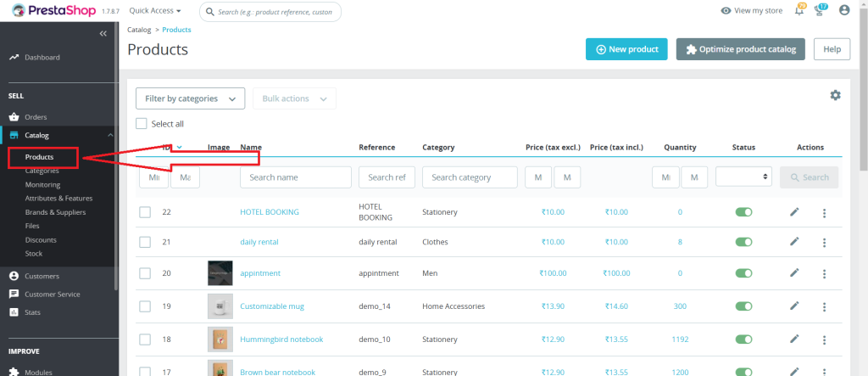This screenshot has height=376, width=868.
Task: Toggle status switch for HOTEL BOOKING
Action: pos(743,212)
